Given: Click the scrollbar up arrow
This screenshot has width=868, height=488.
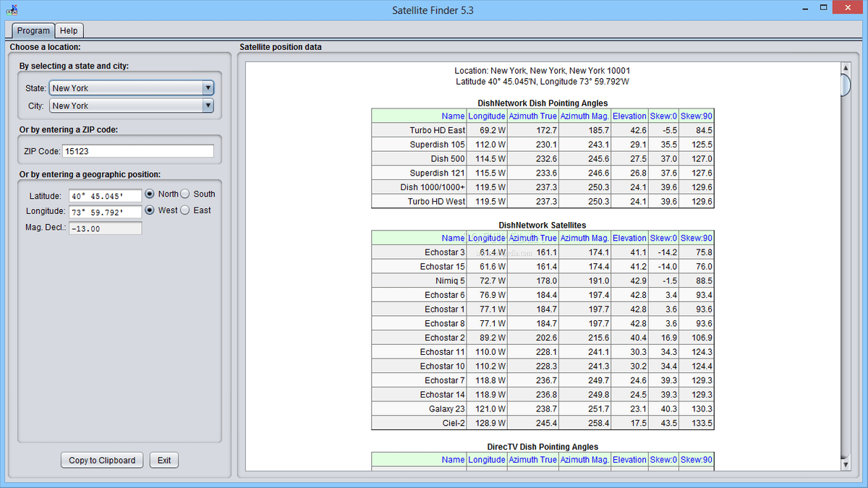Looking at the screenshot, I should (844, 68).
